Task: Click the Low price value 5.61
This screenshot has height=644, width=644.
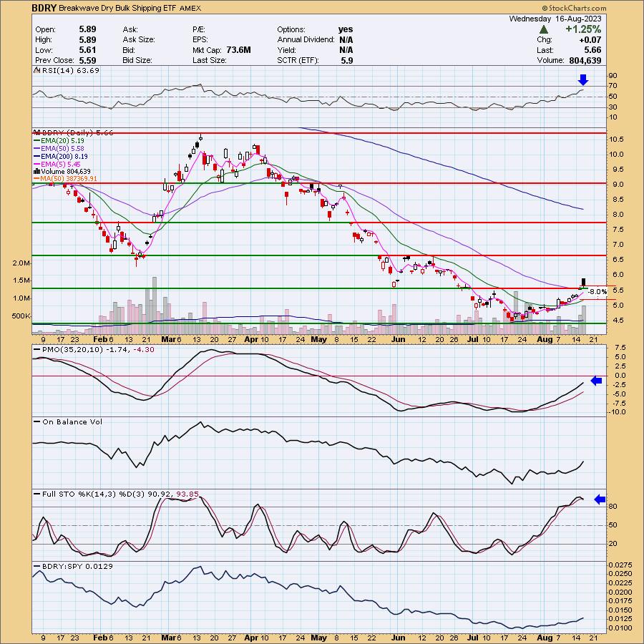Action: (x=87, y=50)
